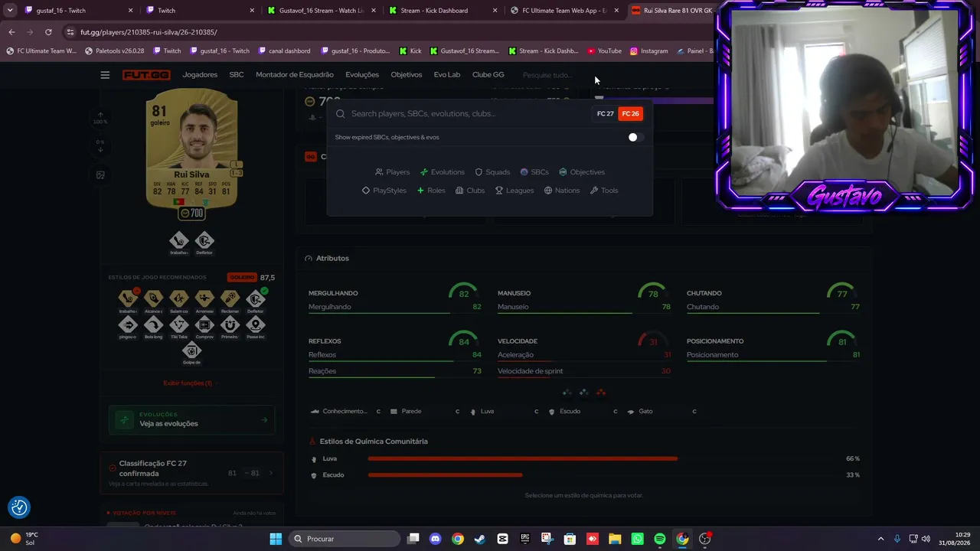
Task: Filter search by Leagues
Action: click(x=514, y=191)
